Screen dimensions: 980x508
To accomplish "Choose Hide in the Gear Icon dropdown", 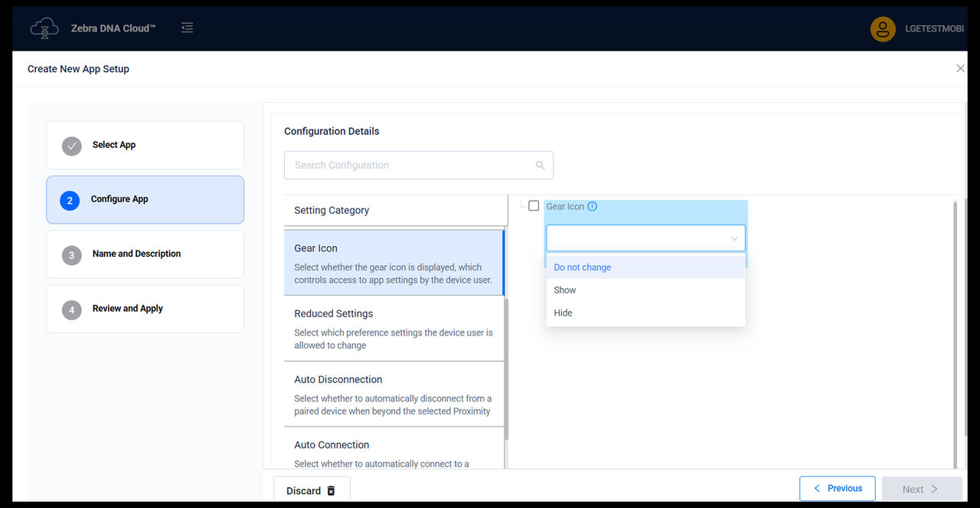I will (x=563, y=313).
